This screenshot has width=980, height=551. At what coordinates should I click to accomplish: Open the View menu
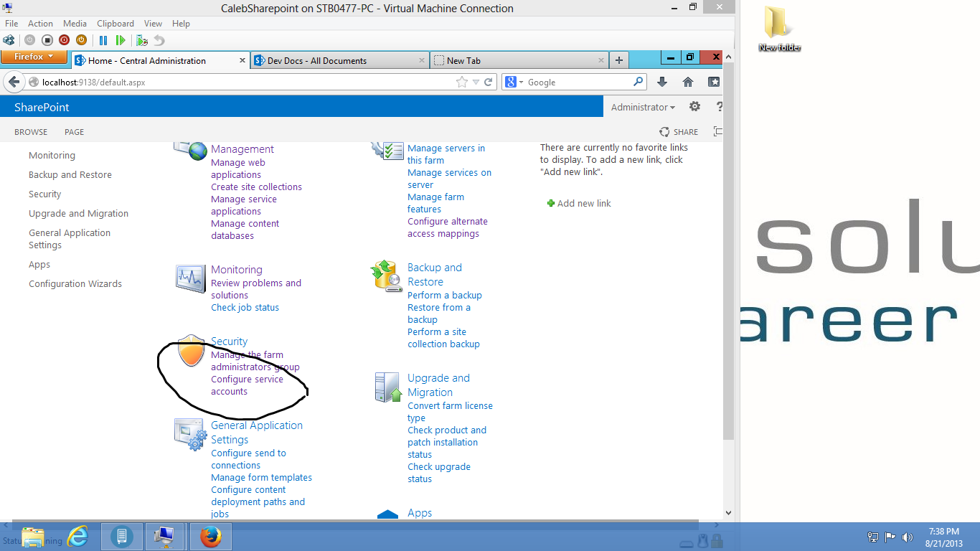[153, 24]
